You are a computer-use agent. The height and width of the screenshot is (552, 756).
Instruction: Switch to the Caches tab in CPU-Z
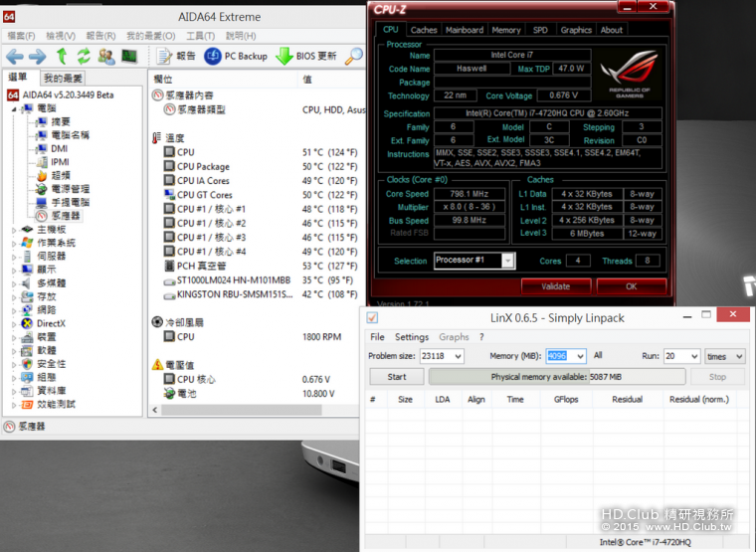point(424,30)
